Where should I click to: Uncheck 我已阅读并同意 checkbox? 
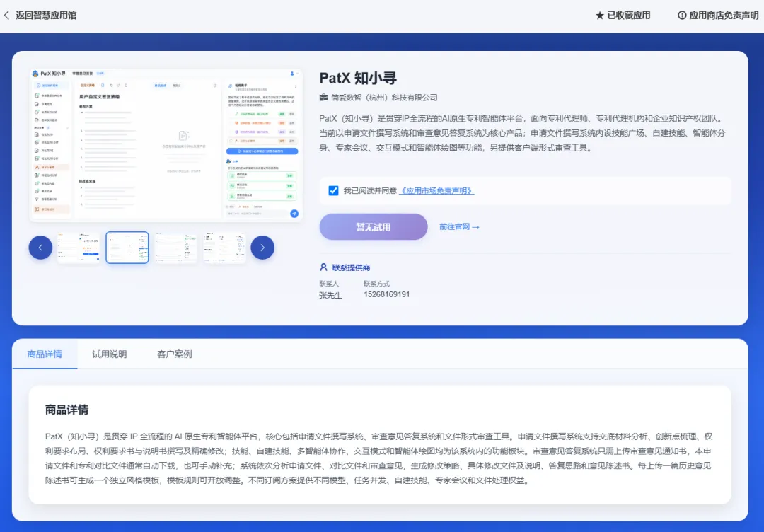click(333, 190)
